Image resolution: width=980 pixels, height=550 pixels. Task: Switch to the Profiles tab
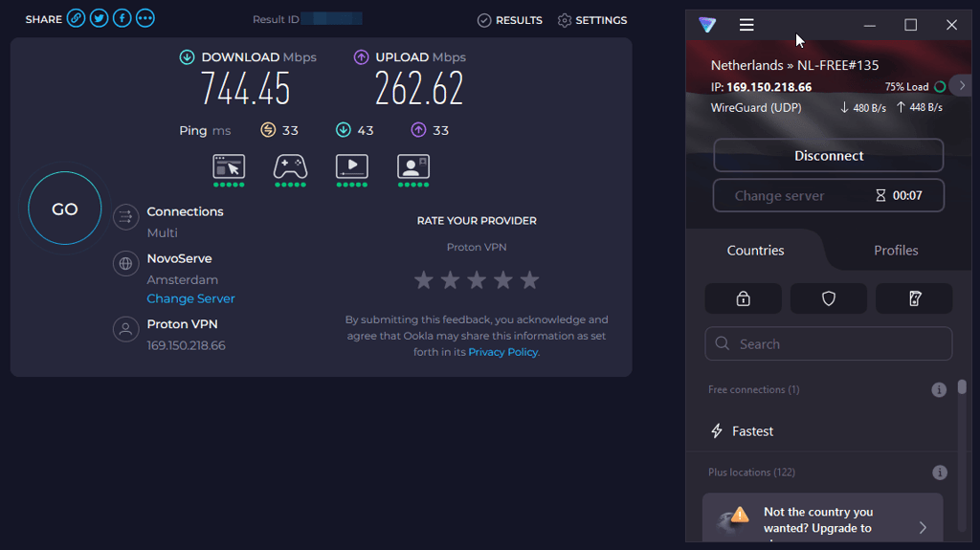(896, 251)
